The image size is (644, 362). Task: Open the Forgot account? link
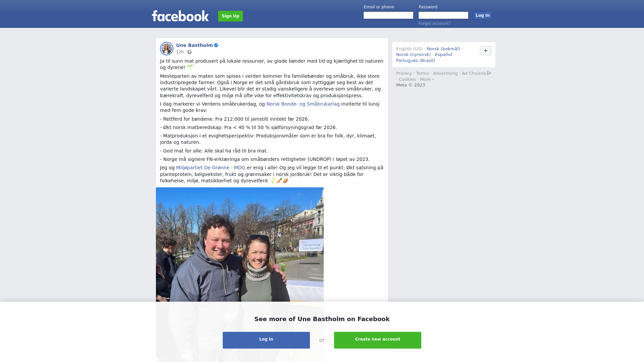point(434,23)
